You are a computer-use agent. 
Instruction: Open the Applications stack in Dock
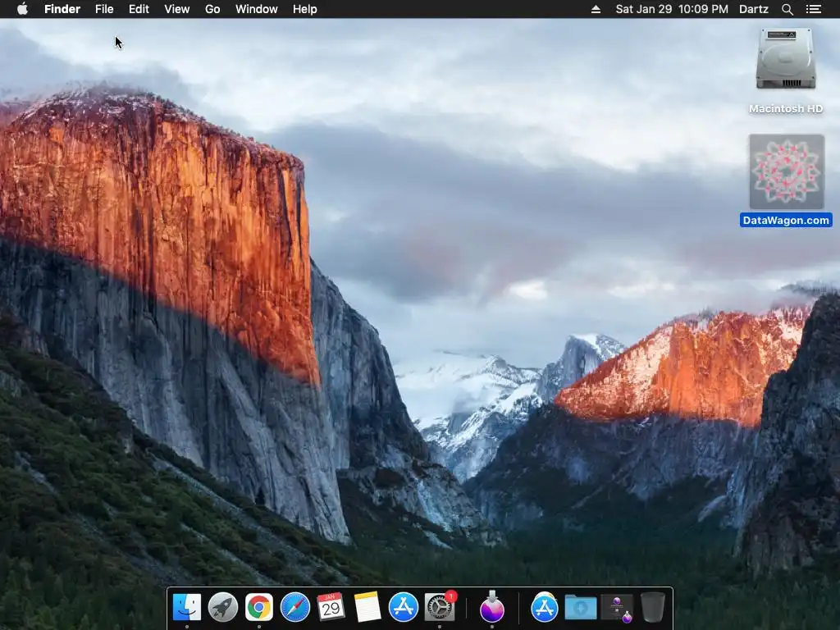545,607
